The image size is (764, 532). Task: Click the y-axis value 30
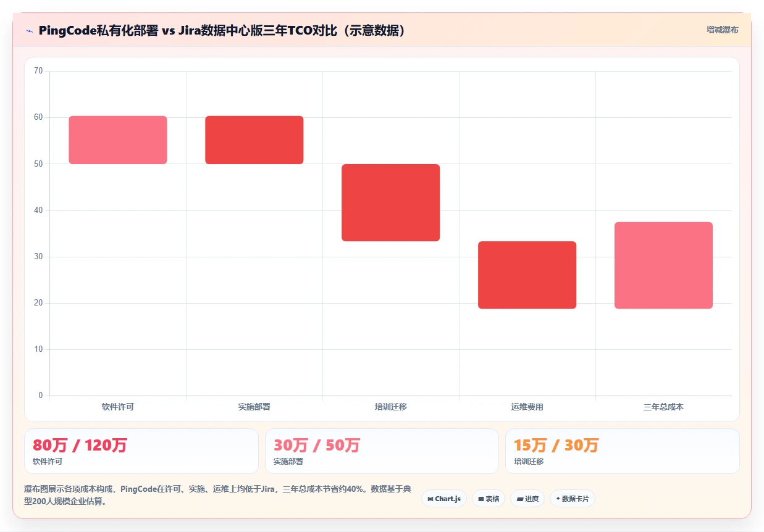point(38,257)
